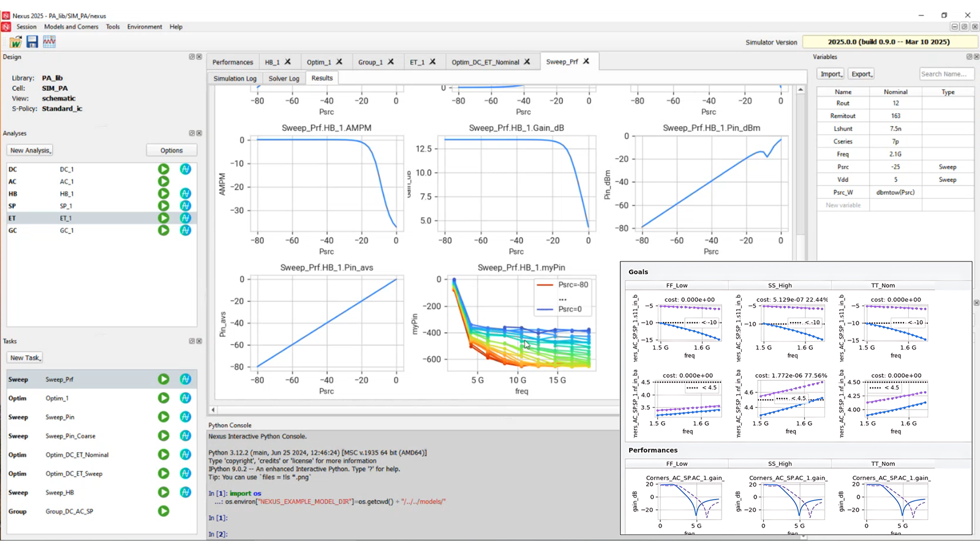The image size is (980, 551).
Task: Open the waveform viewer toolbar icon
Action: pyautogui.click(x=49, y=42)
